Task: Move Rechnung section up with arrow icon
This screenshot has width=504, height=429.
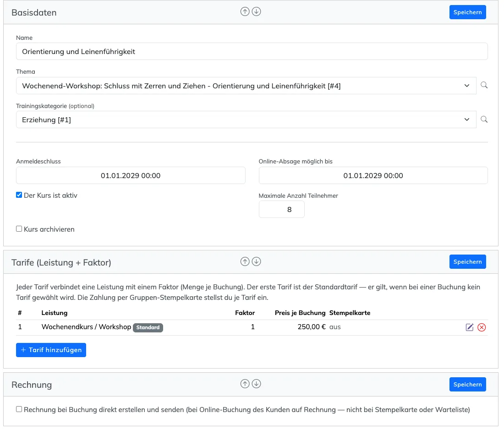Action: click(x=245, y=384)
